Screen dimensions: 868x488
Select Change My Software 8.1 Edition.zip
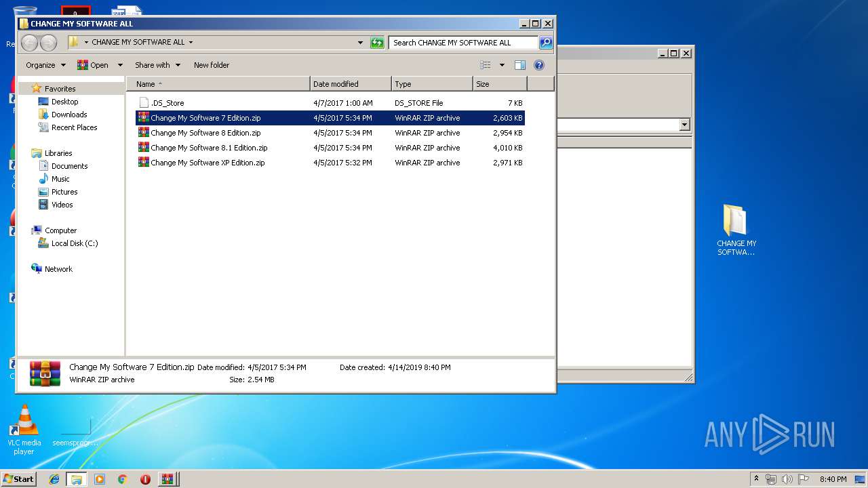click(330, 148)
